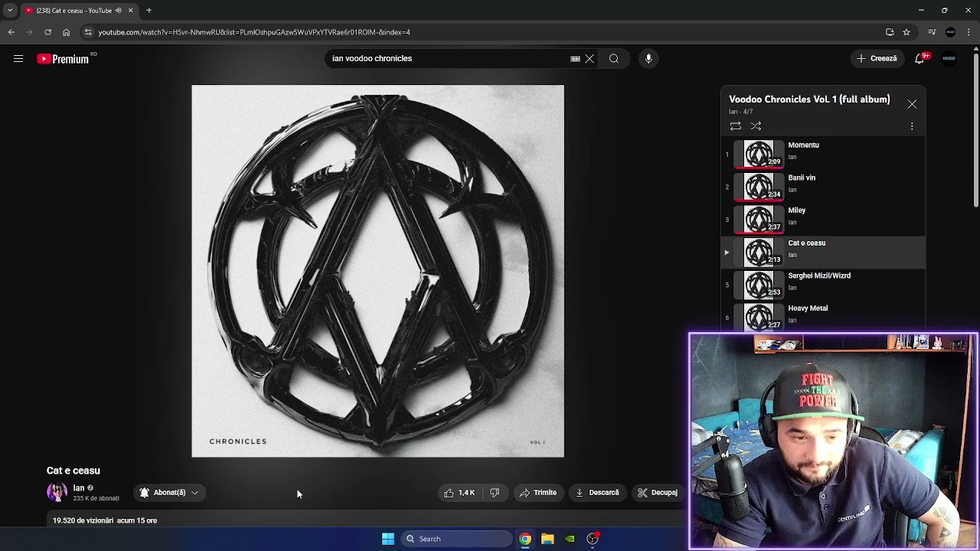Toggle playlist loop
This screenshot has height=551, width=980.
[735, 126]
